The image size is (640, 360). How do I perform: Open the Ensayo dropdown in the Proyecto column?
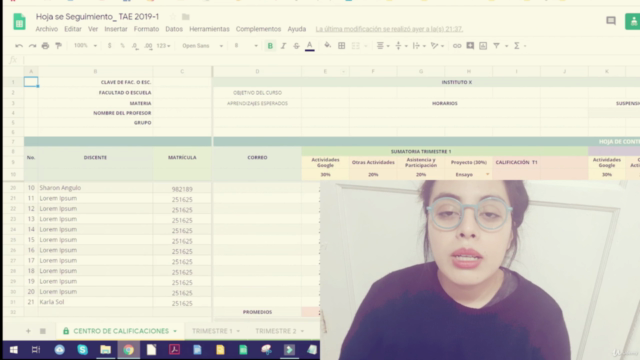[487, 174]
